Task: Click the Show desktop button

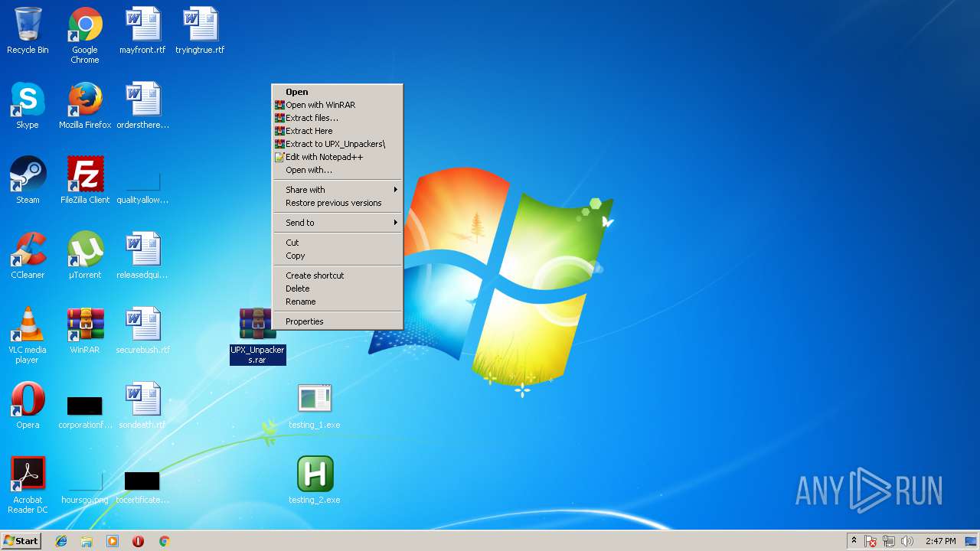Action: [x=971, y=541]
